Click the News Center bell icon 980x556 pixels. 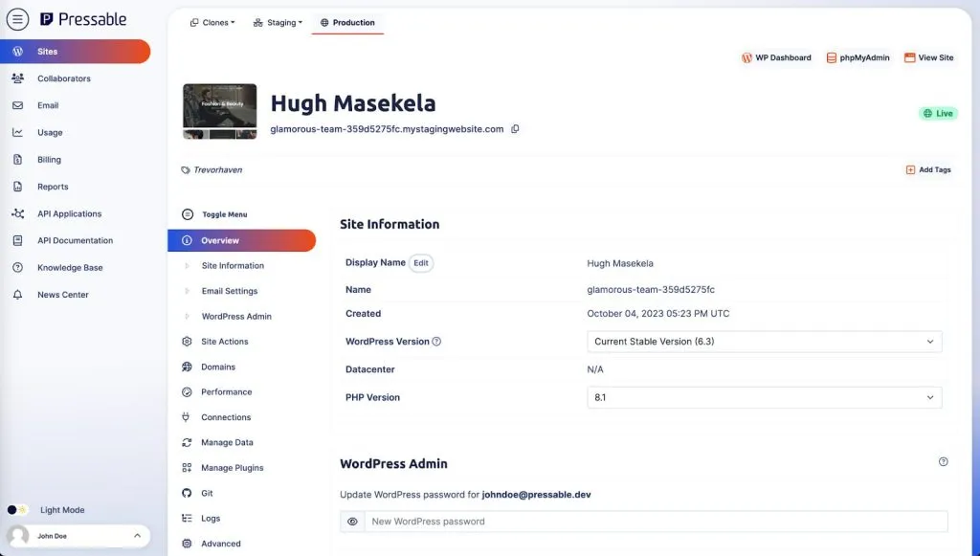(17, 294)
